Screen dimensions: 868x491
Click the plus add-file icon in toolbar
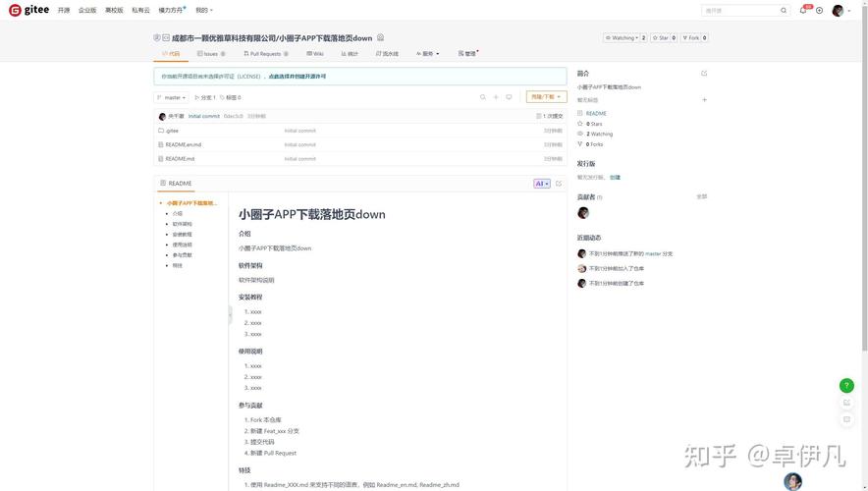(x=496, y=97)
